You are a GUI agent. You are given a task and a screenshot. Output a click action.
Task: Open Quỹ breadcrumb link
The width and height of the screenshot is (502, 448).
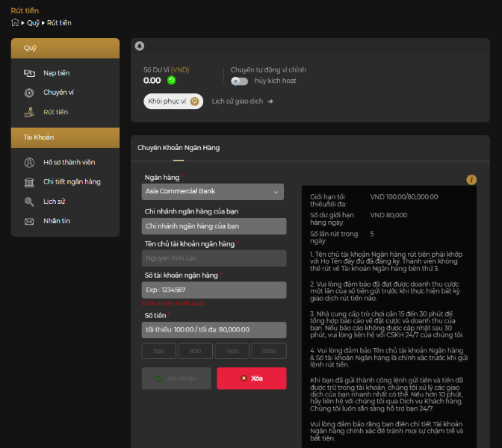(x=33, y=22)
